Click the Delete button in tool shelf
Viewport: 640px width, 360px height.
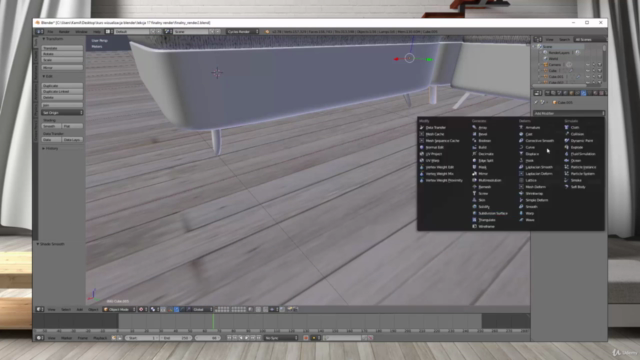[62, 97]
